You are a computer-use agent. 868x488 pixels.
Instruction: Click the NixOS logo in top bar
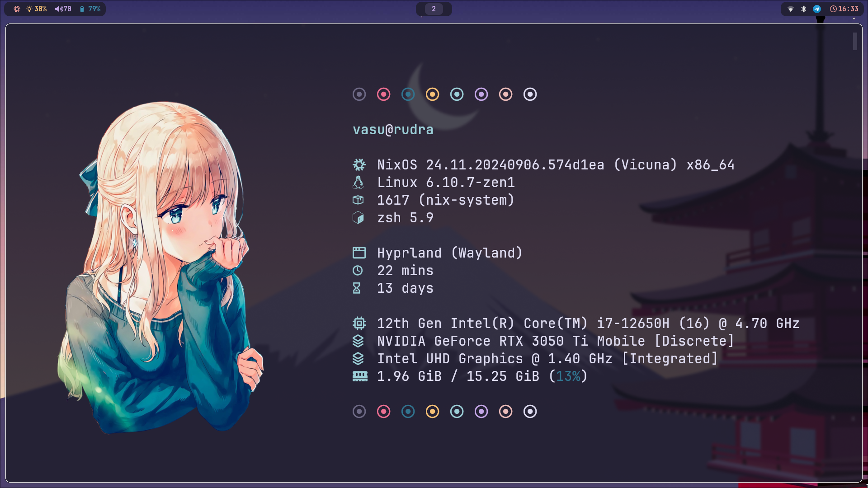(x=17, y=9)
